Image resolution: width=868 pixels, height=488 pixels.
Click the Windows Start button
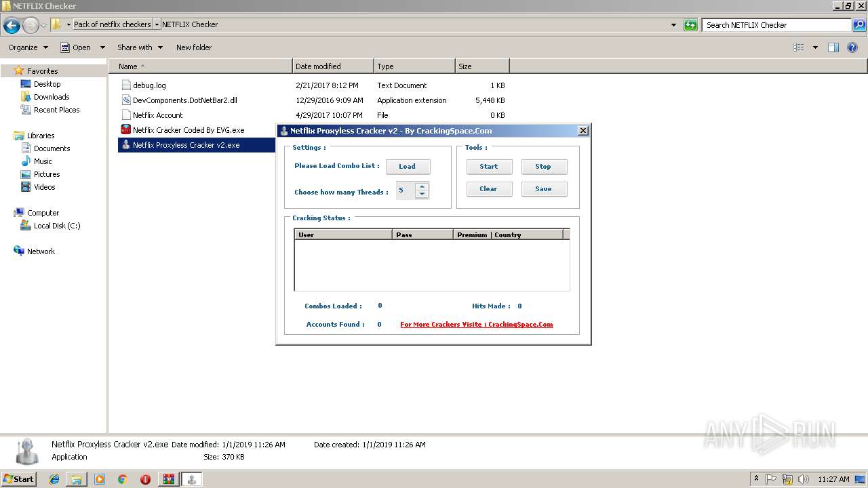coord(18,479)
